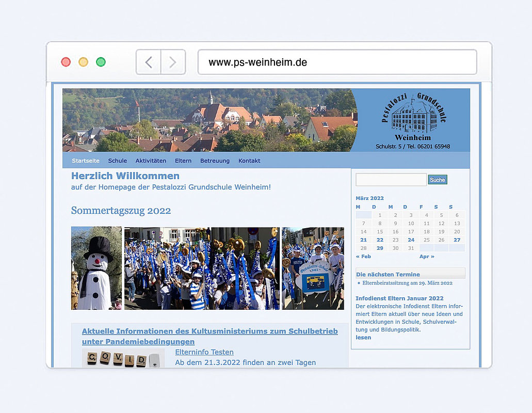Open the snowman Sommertagszug photo
Viewport: 532px width, 413px height.
[96, 268]
